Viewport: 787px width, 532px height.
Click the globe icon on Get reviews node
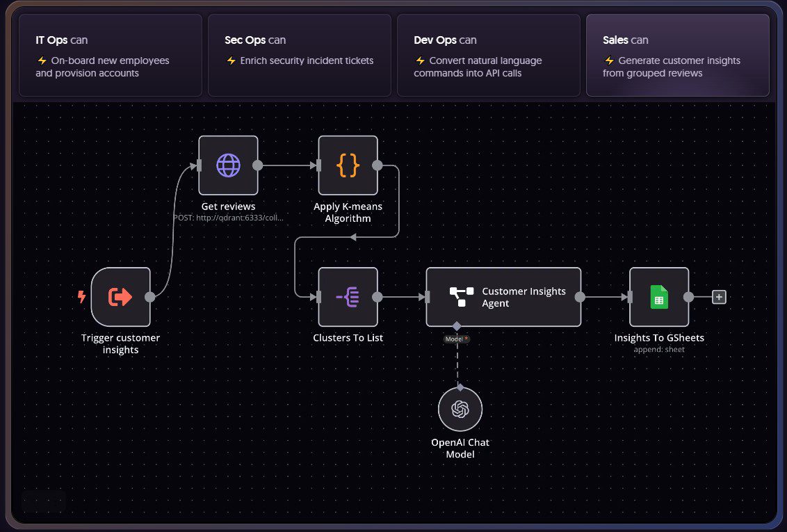coord(228,166)
